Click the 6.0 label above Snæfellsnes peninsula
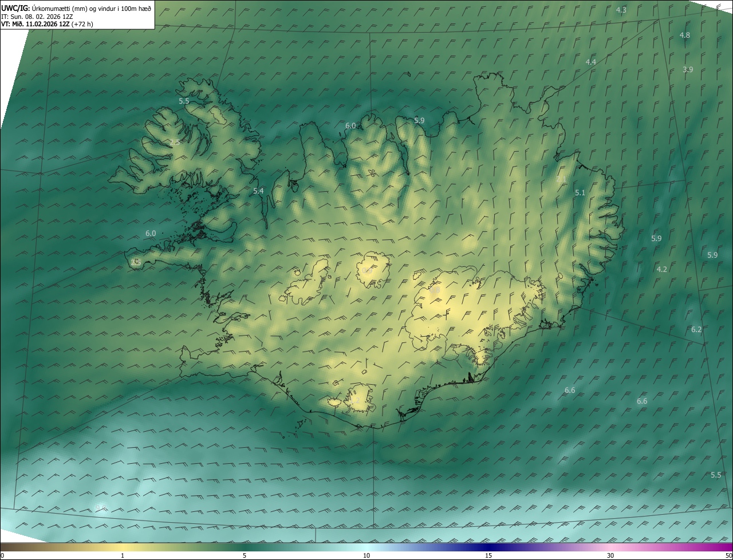This screenshot has width=733, height=560. click(151, 234)
